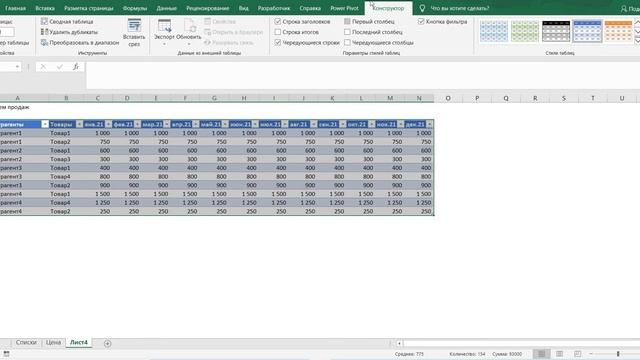Apply the orange table style swatch
Viewport: 640px width, 360px height.
tap(618, 31)
